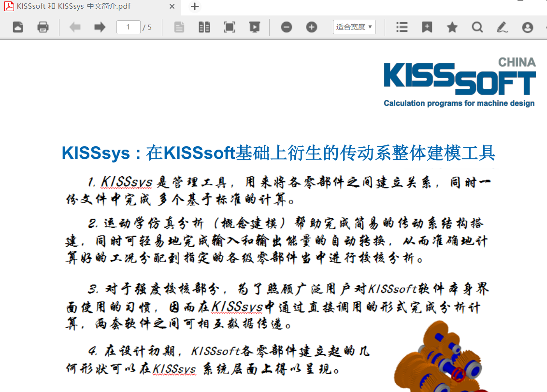This screenshot has width=547, height=392.
Task: Zoom out with minus button
Action: click(287, 27)
